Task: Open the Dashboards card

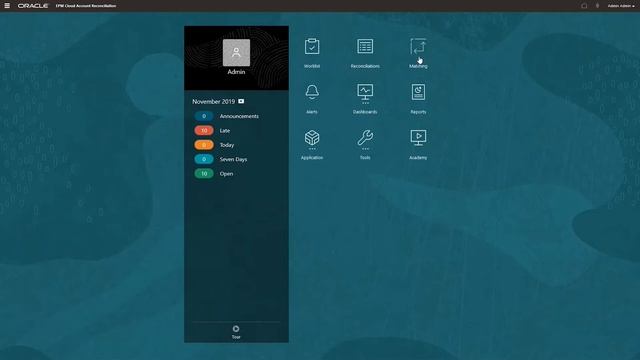Action: coord(365,98)
